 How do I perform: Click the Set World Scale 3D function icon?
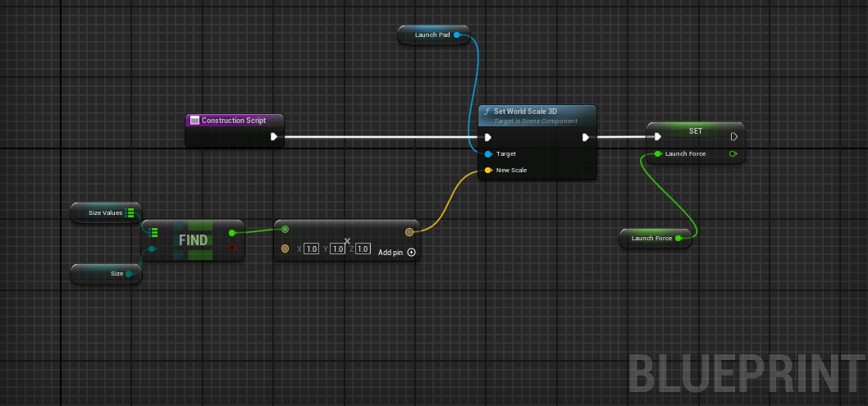[487, 112]
